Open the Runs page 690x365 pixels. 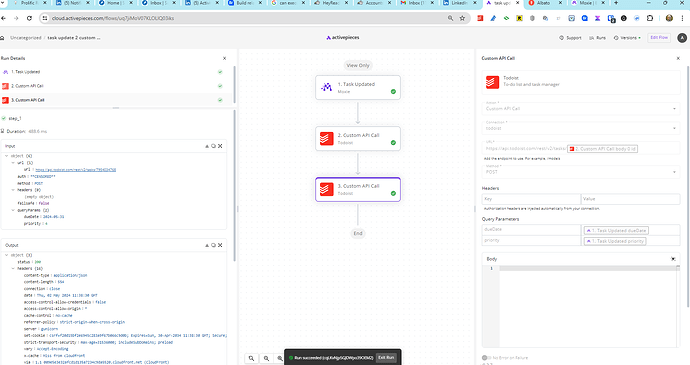coord(598,38)
